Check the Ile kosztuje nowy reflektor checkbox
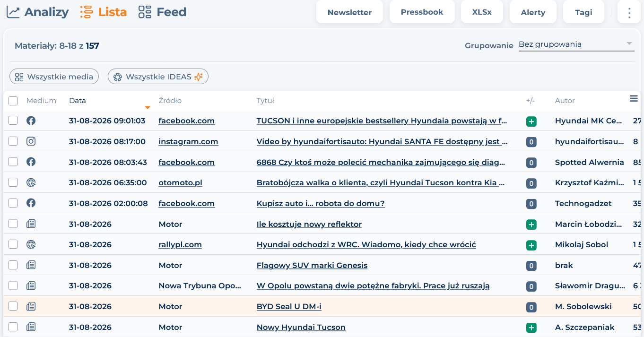The width and height of the screenshot is (644, 337). point(13,224)
